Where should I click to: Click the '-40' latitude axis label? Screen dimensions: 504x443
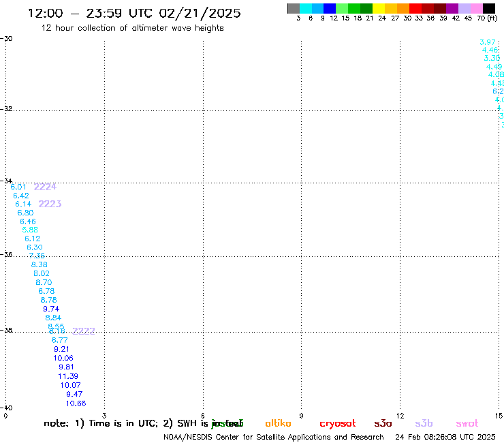[7, 408]
